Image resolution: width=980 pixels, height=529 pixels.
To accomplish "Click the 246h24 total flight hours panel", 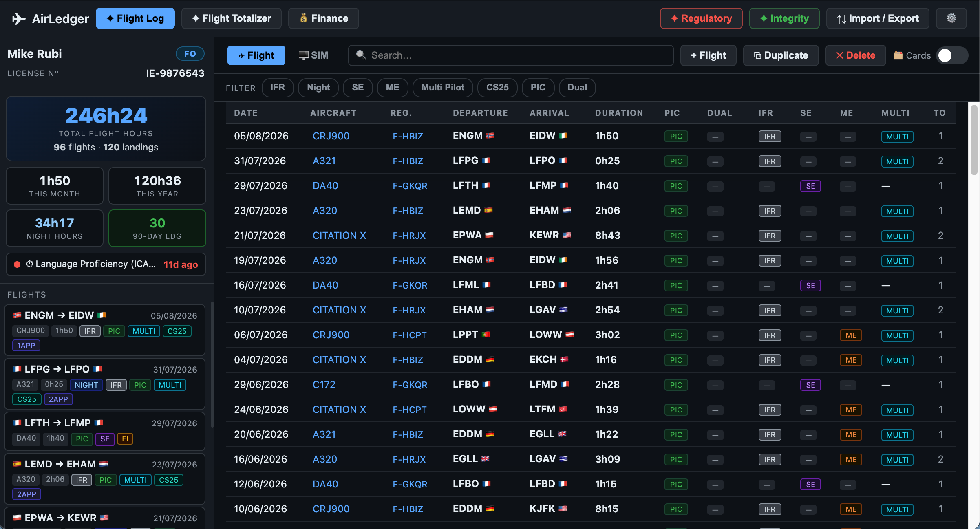I will 106,129.
